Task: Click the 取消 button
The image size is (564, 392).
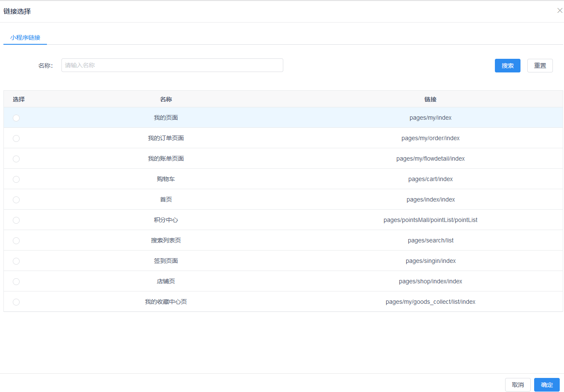Action: click(x=518, y=385)
